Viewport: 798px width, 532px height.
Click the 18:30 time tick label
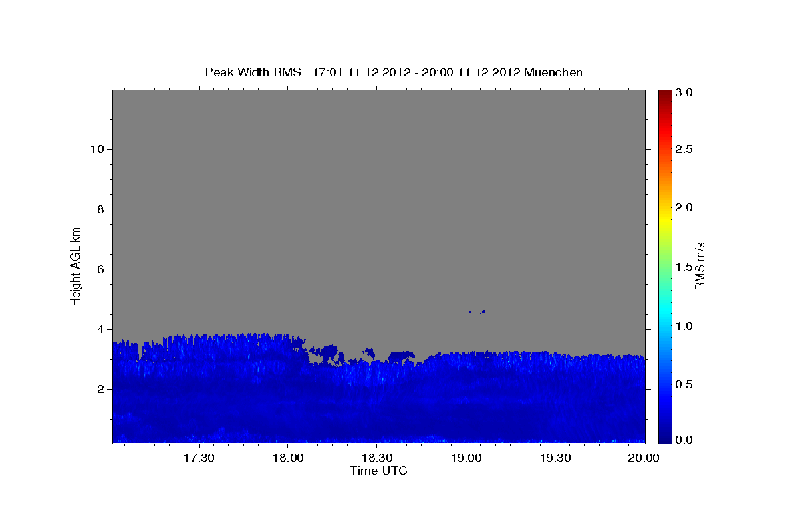point(376,458)
